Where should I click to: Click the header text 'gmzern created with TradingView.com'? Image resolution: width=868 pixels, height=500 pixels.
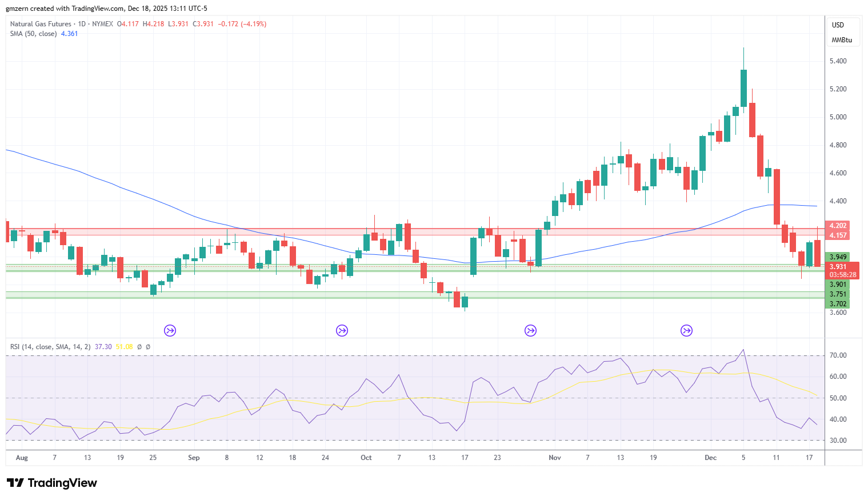coord(66,9)
